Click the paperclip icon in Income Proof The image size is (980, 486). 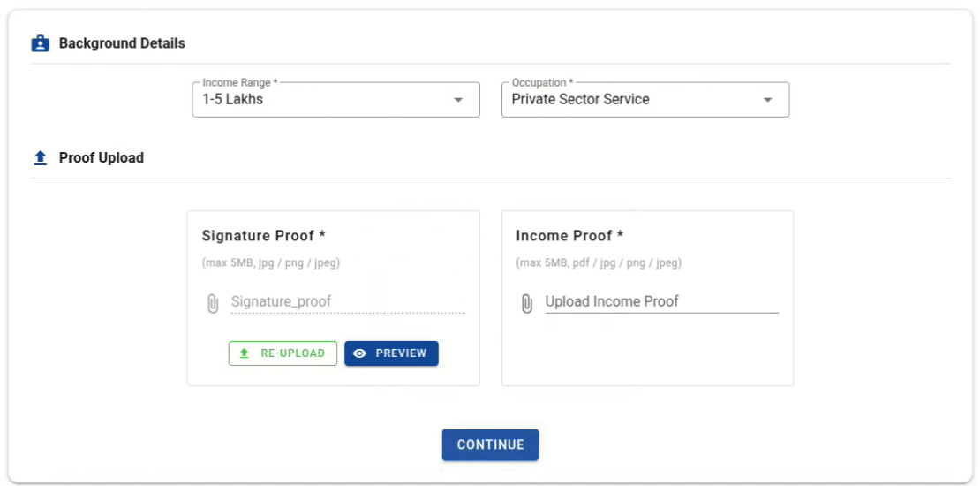[x=527, y=303]
